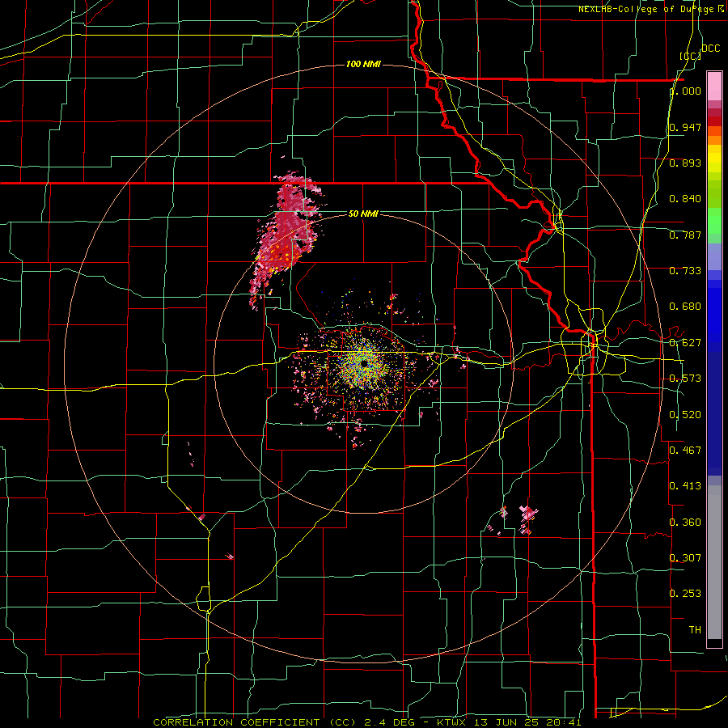
Task: Click the 50 NMI range ring label
Action: point(363,214)
